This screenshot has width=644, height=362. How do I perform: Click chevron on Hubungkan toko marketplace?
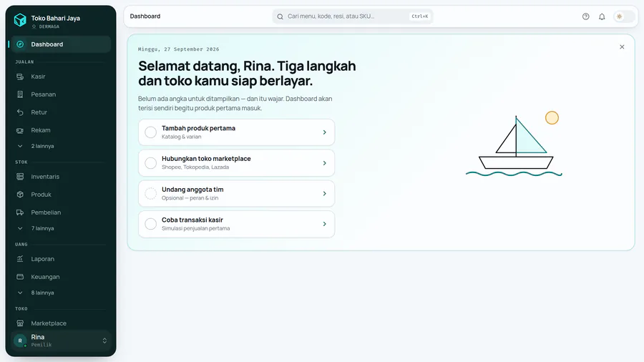(324, 163)
